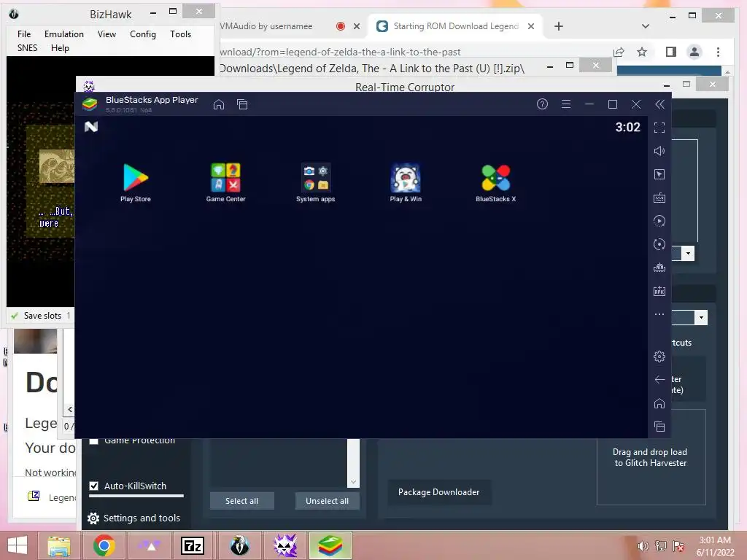Screen dimensions: 747x560
Task: Open the Package Downloader
Action: point(438,492)
